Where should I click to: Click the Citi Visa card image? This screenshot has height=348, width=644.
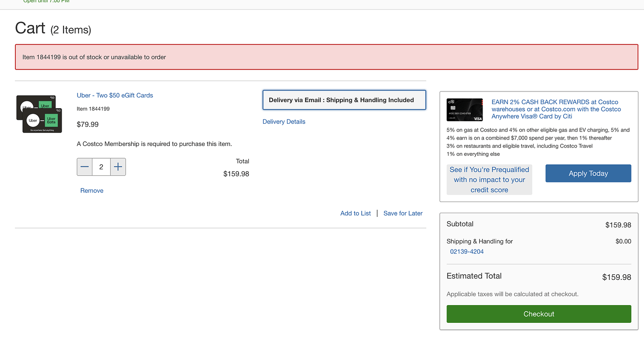pyautogui.click(x=464, y=110)
